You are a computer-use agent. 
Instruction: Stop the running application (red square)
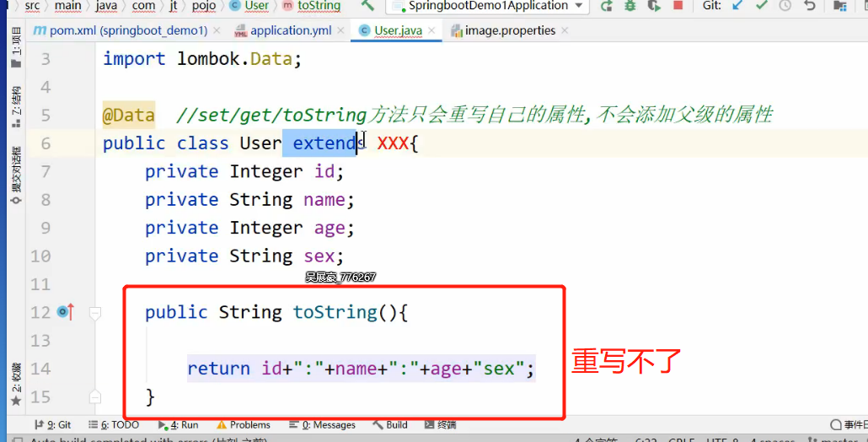click(678, 6)
